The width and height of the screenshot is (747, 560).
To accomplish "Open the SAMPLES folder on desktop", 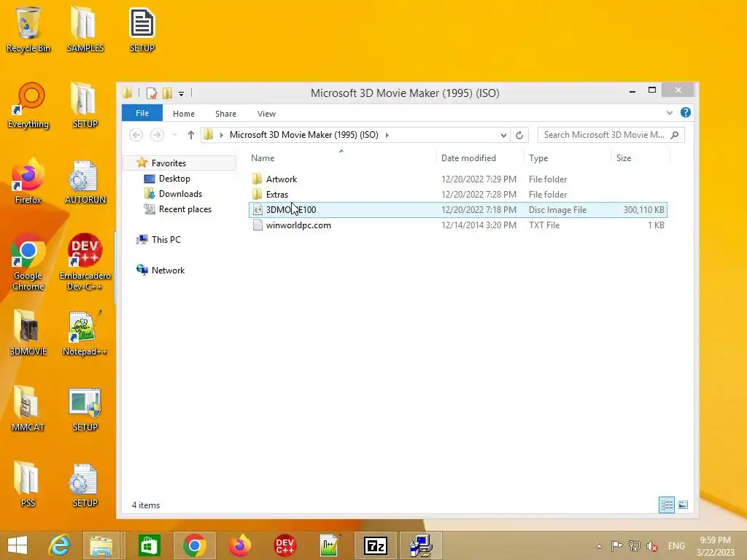I will click(x=85, y=29).
